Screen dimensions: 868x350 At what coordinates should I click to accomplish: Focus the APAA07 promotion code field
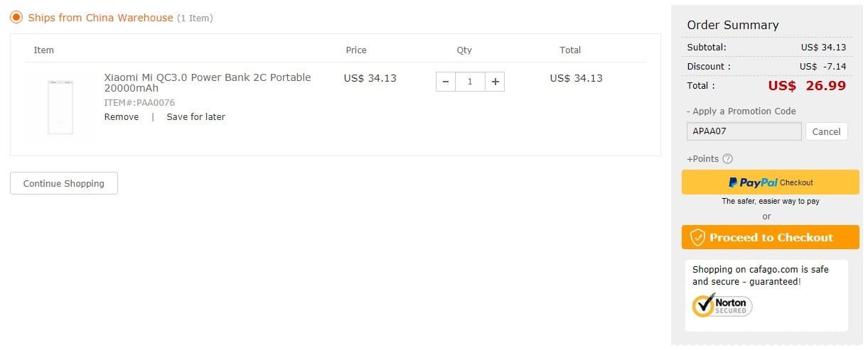[744, 131]
